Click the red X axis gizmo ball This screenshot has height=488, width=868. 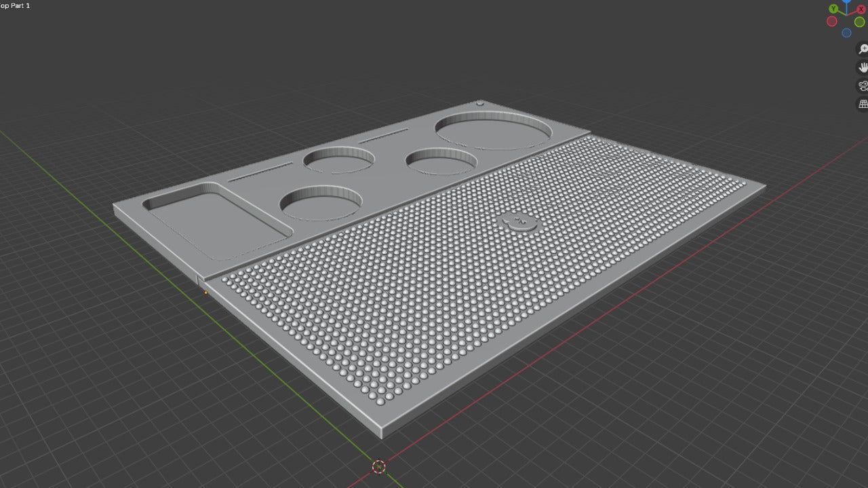coord(861,9)
